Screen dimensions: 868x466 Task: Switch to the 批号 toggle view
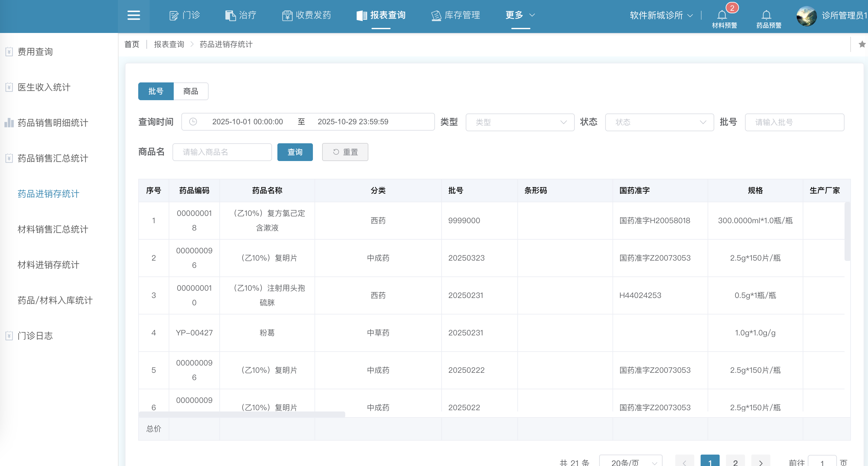[156, 91]
